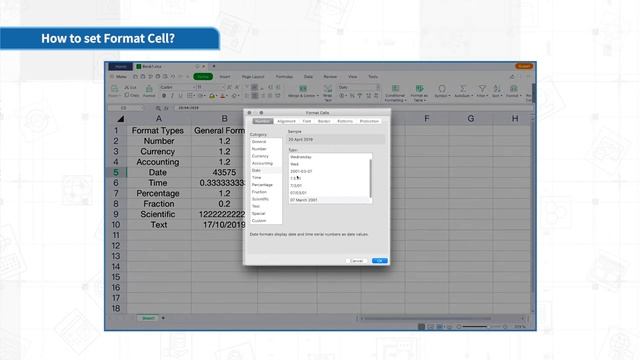Screen dimensions: 640x360
Task: Select the General category
Action: (266, 142)
